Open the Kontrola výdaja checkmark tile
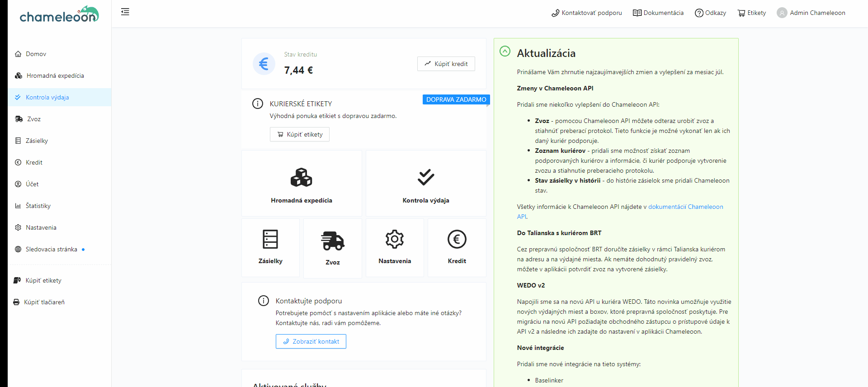 425,178
